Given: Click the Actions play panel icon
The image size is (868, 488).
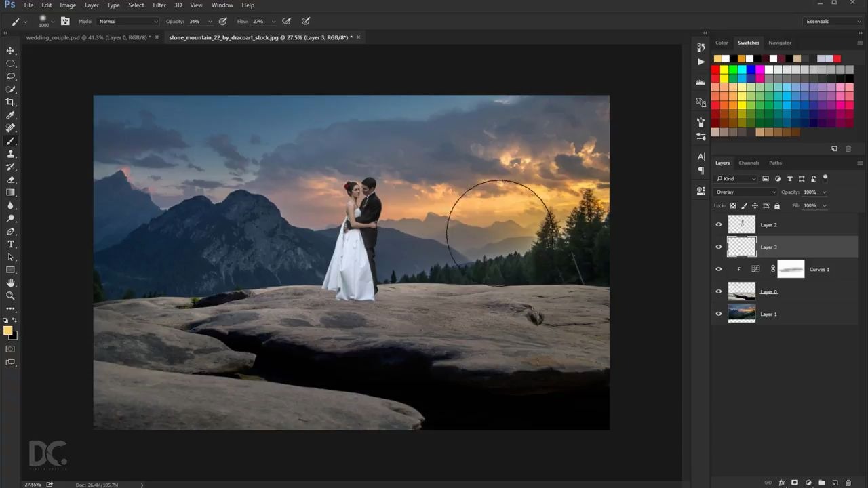Looking at the screenshot, I should point(701,61).
